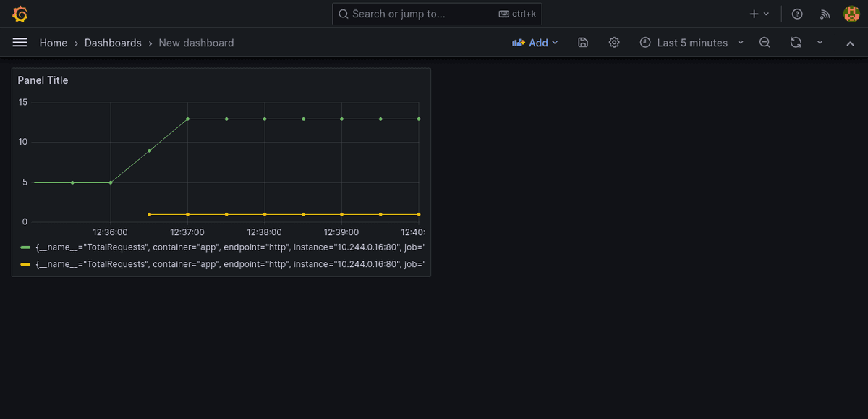Click the save dashboard icon

[x=583, y=43]
